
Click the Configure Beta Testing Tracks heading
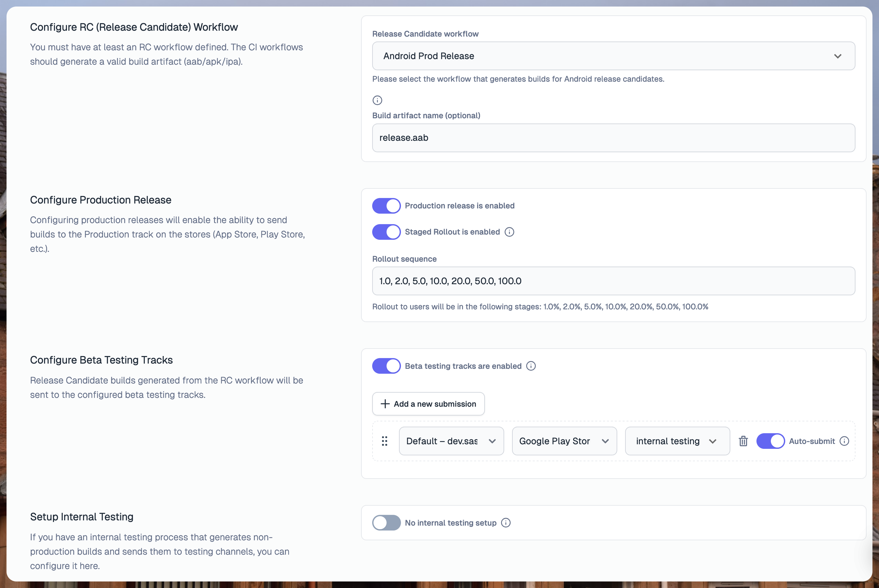pos(101,360)
